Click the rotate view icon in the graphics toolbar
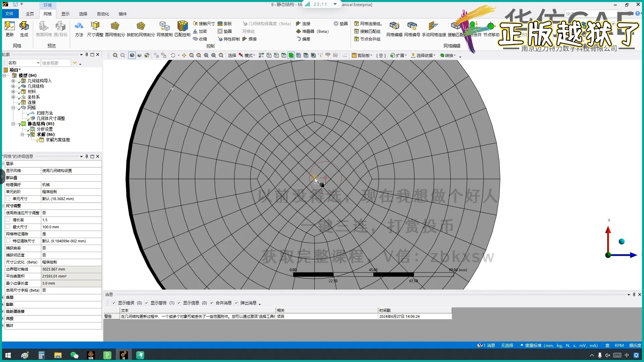Image resolution: width=644 pixels, height=362 pixels. point(173,55)
